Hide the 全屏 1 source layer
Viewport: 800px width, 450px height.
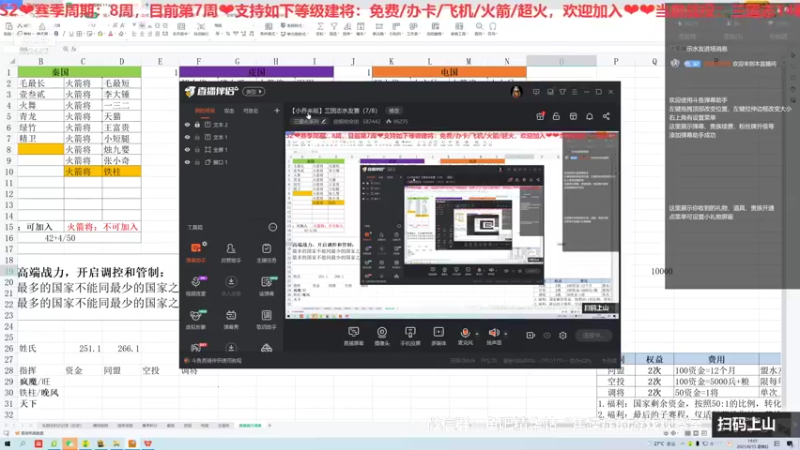tap(187, 149)
